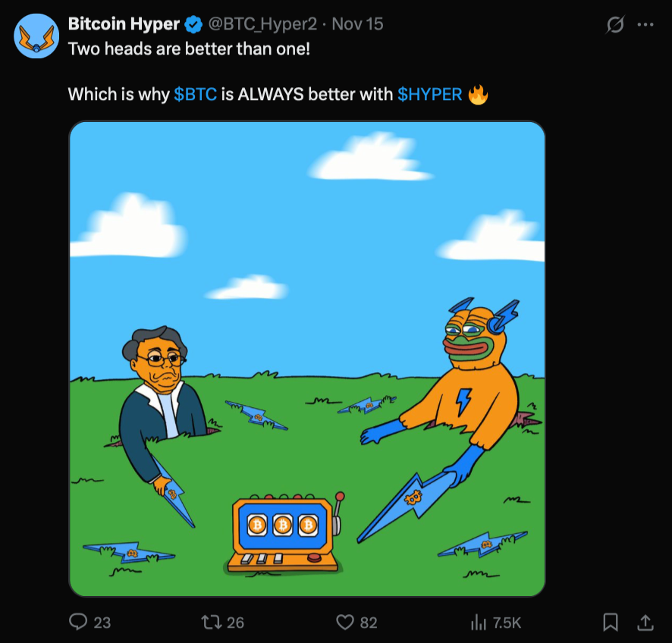Click the $BTC cashtag
The width and height of the screenshot is (672, 643).
point(196,95)
